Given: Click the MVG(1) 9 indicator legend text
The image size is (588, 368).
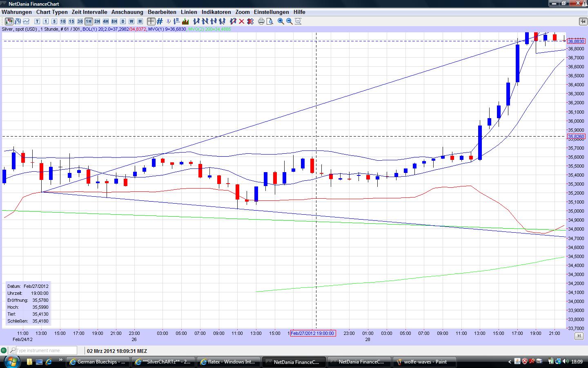Looking at the screenshot, I should point(167,29).
